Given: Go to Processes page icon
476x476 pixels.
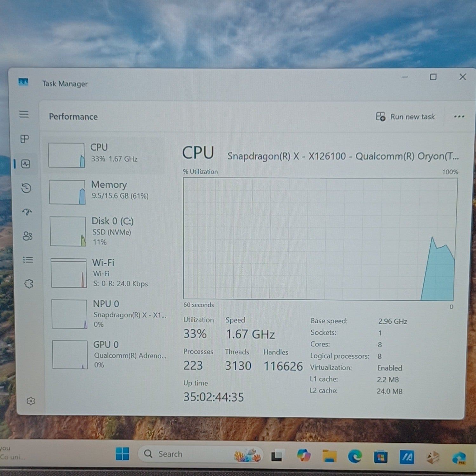Looking at the screenshot, I should tap(24, 139).
